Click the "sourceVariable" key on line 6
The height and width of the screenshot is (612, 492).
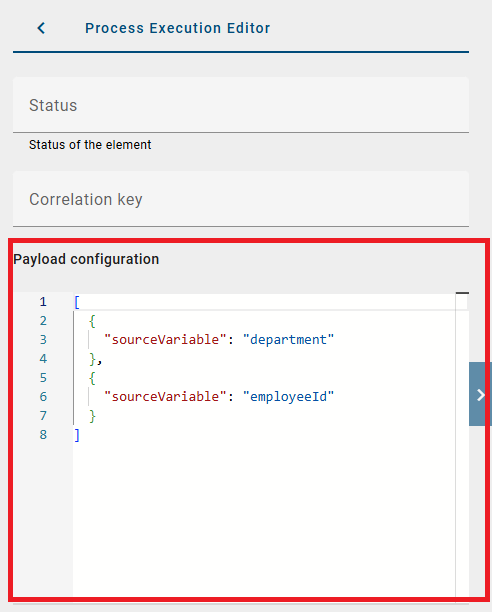165,397
